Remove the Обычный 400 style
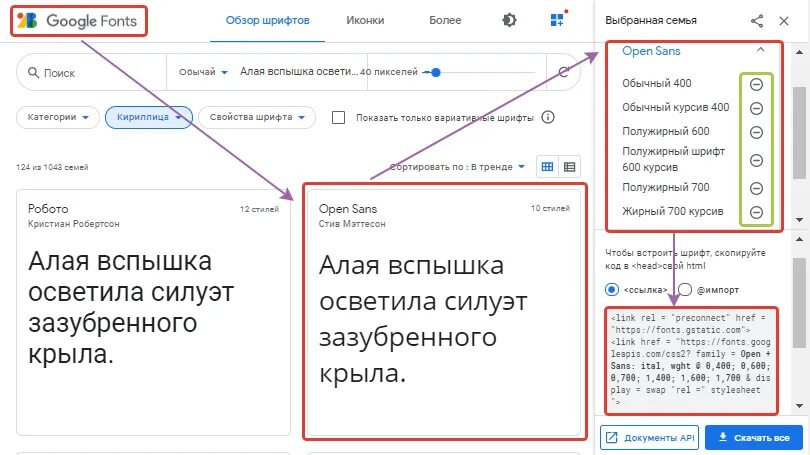 pos(756,84)
